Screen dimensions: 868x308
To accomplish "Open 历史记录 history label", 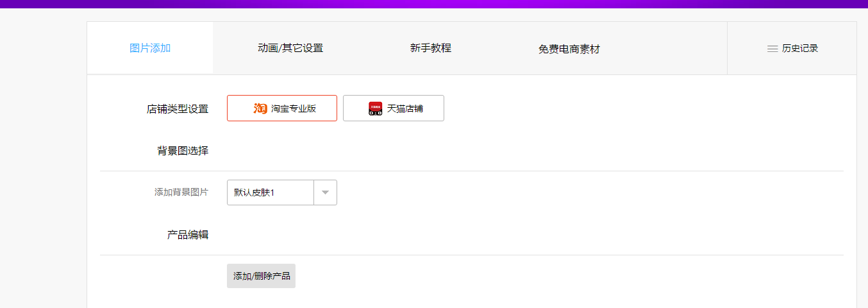I will pos(800,48).
